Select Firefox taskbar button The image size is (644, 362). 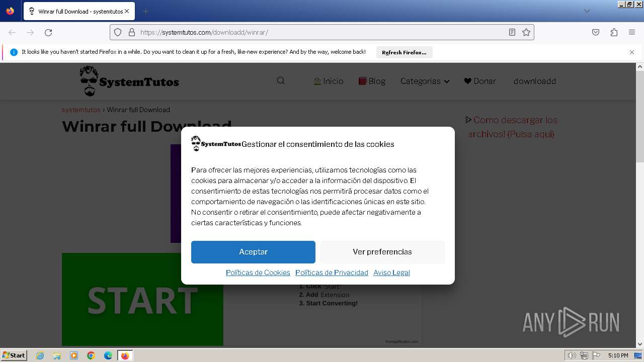point(125,355)
